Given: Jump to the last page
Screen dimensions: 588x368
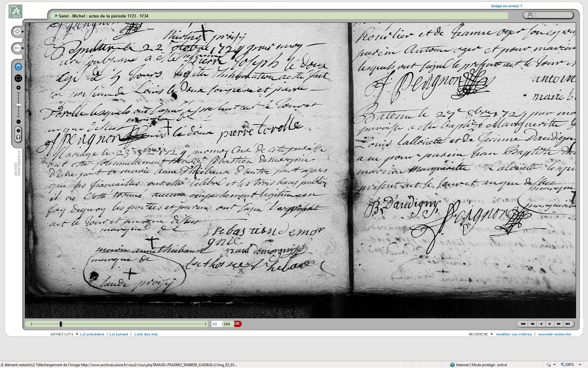Looking at the screenshot, I should tap(567, 324).
